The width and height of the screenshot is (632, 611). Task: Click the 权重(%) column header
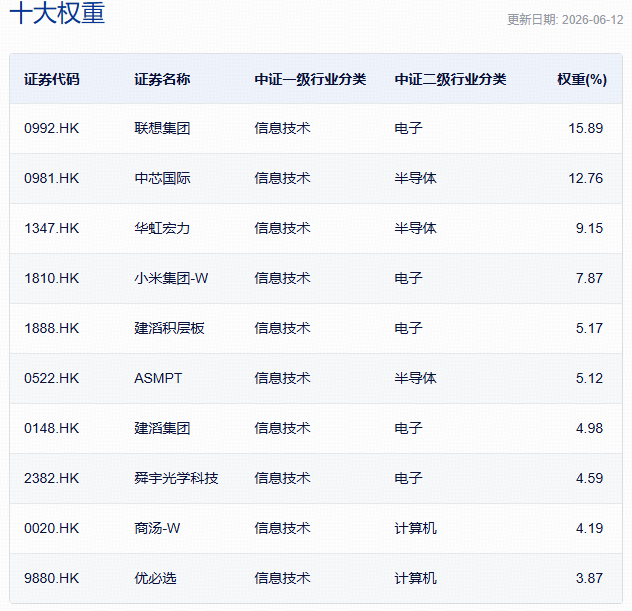[x=582, y=79]
